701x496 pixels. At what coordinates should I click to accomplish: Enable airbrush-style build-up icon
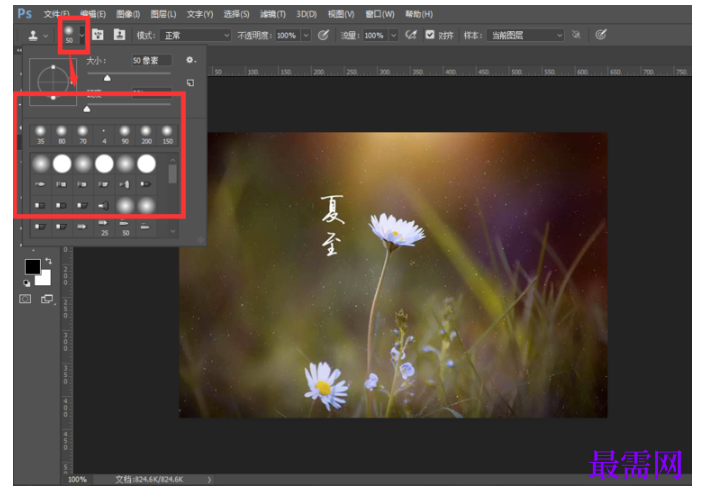coord(410,35)
